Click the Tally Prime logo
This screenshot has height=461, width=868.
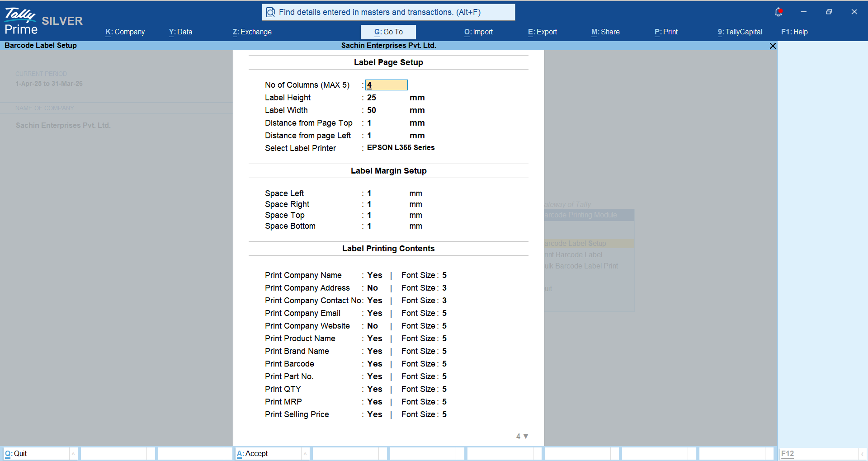(20, 21)
